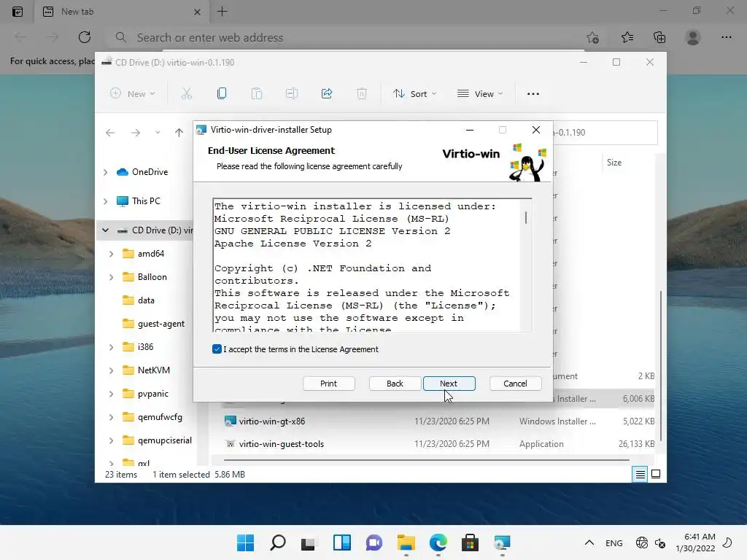Click the Share icon in Explorer toolbar
This screenshot has width=747, height=560.
coord(327,94)
